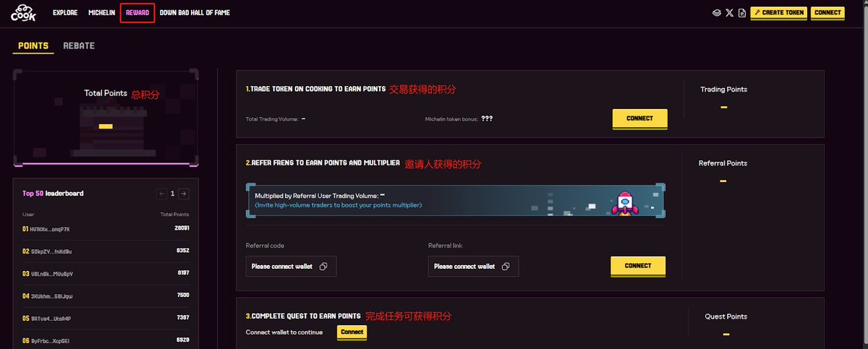The width and height of the screenshot is (868, 349).
Task: Copy the referral link with copy icon
Action: (506, 267)
